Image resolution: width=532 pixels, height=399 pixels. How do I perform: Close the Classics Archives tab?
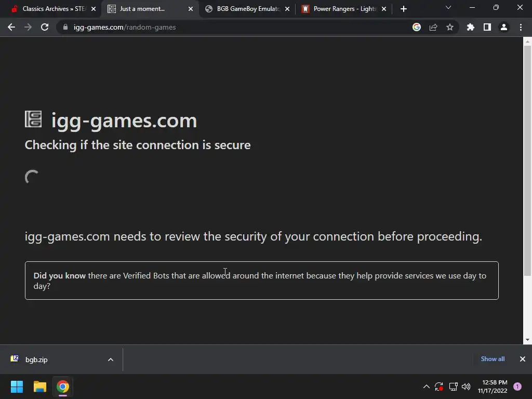[x=94, y=9]
